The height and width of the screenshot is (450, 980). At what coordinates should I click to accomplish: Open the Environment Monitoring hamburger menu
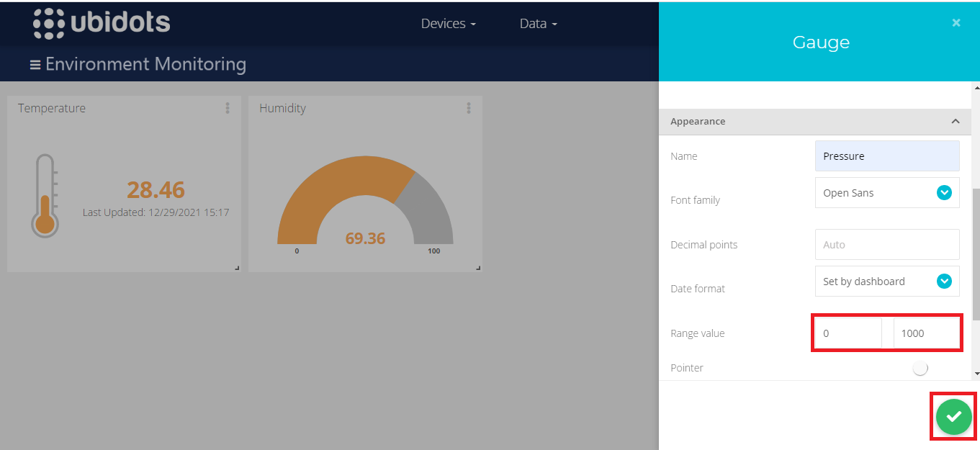[x=35, y=65]
